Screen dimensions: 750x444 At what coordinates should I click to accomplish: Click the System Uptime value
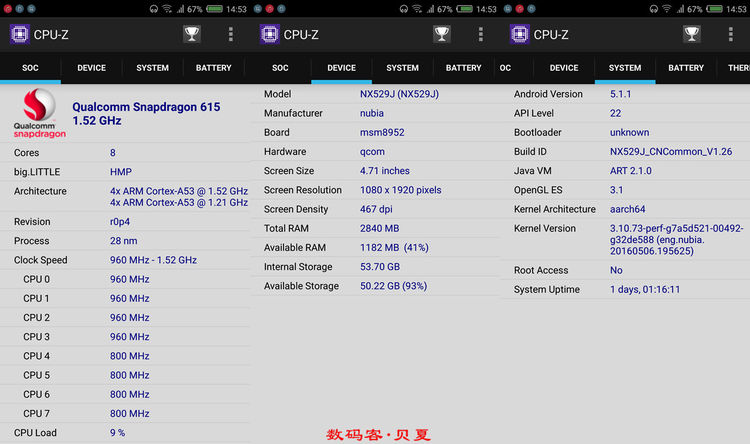click(645, 289)
